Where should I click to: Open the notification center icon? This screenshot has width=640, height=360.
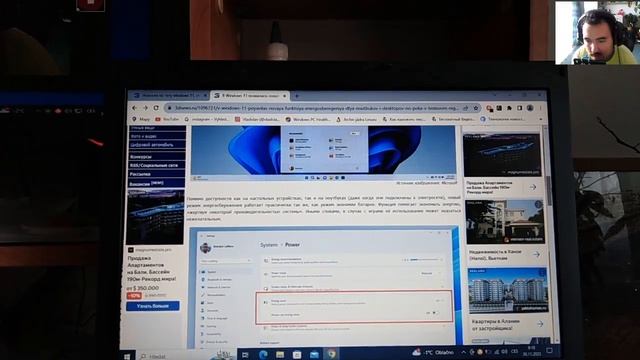pyautogui.click(x=549, y=351)
